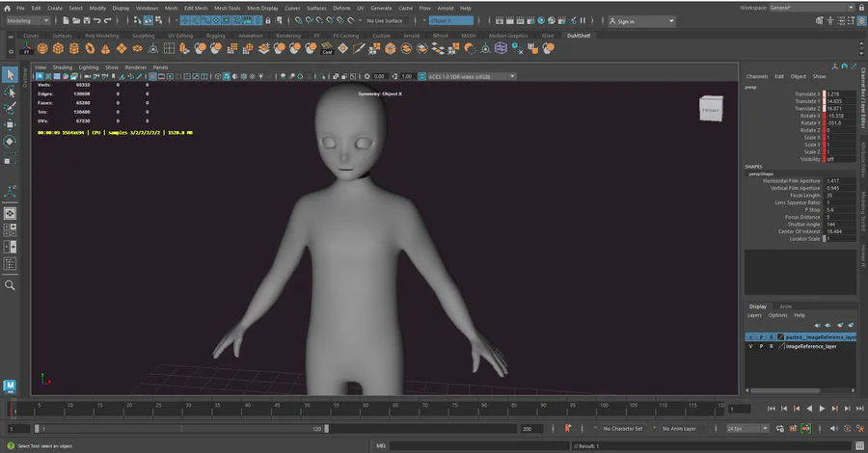Toggle P playback of ImageReference_layer
868x453 pixels.
point(760,346)
